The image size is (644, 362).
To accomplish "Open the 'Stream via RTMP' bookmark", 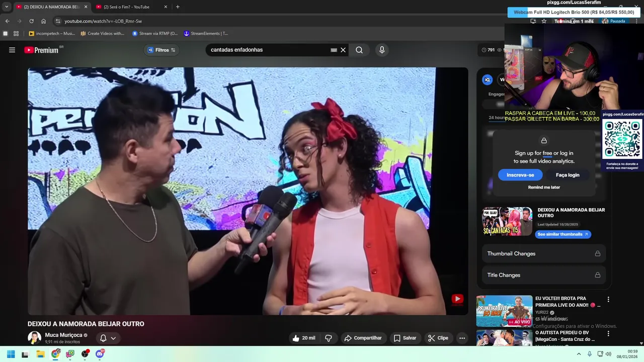I will click(x=155, y=34).
